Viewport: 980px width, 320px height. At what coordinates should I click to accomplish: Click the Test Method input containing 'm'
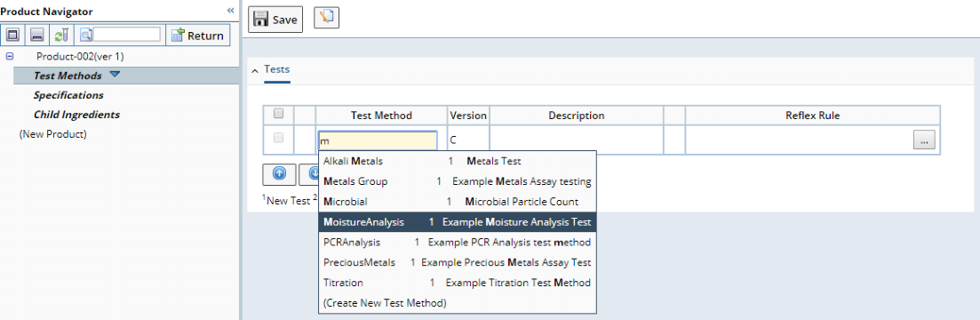[x=378, y=140]
